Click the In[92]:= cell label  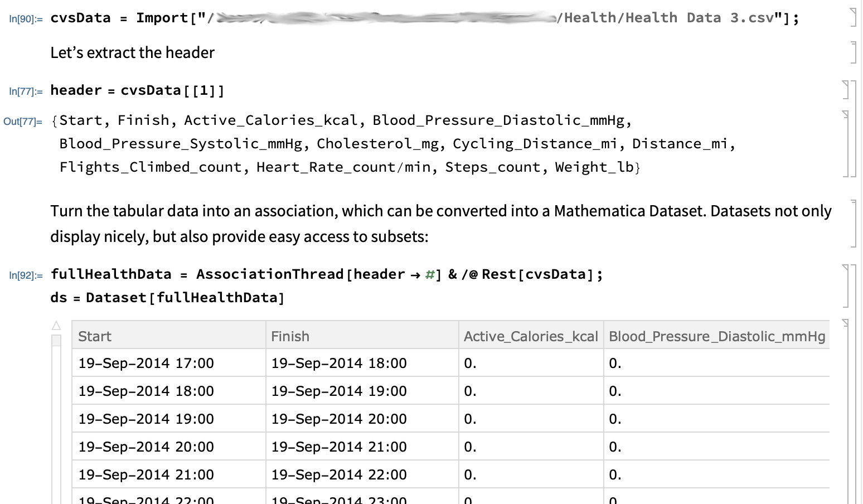[26, 275]
